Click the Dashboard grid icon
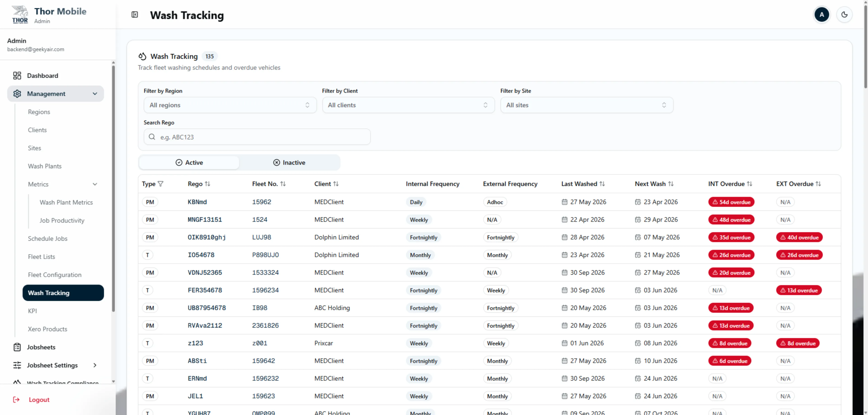The image size is (868, 415). (x=17, y=76)
